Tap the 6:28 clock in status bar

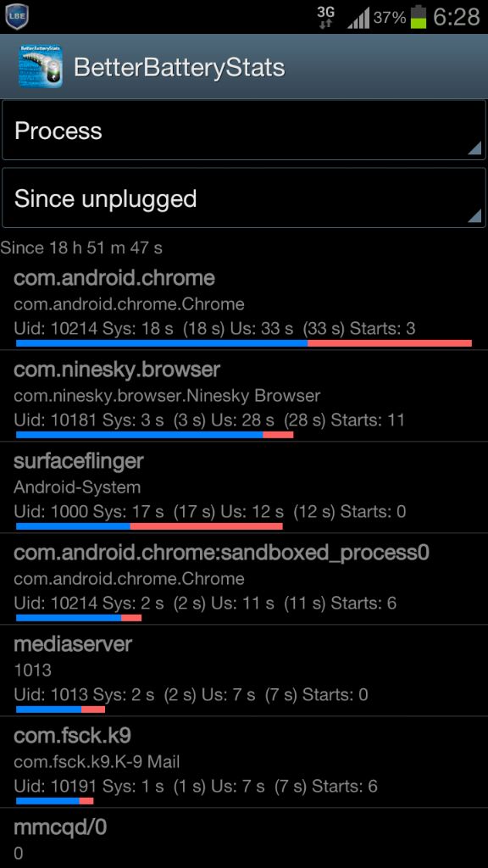point(456,17)
